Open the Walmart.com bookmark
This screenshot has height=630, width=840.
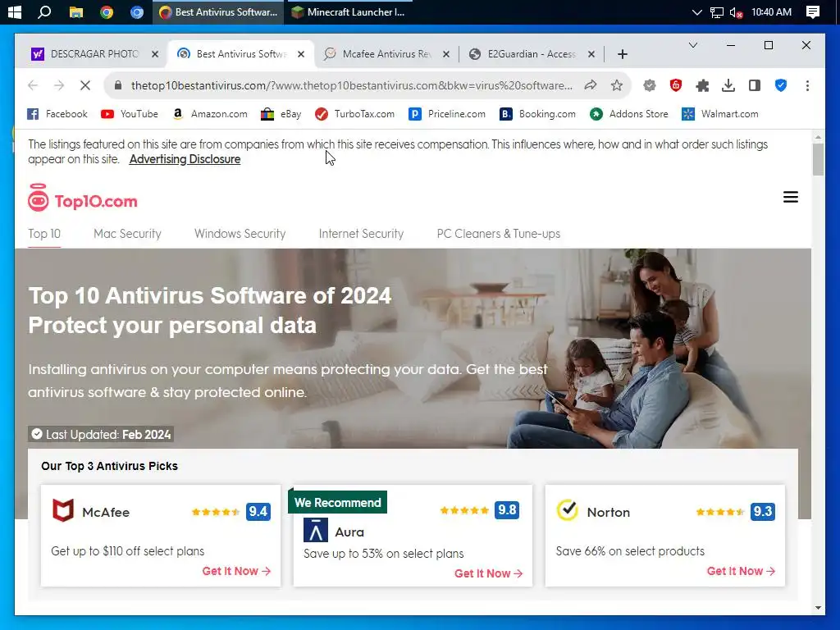coord(720,114)
